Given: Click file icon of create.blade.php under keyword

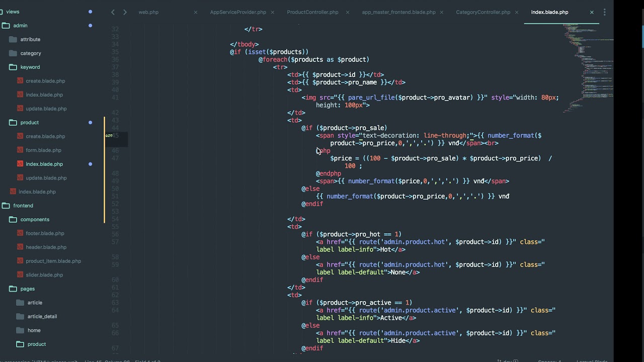Looking at the screenshot, I should 20,81.
